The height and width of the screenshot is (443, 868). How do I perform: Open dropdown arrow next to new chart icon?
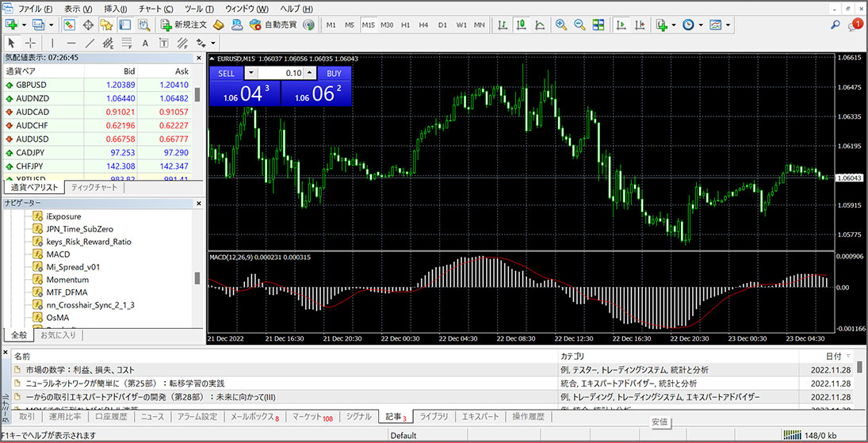24,25
